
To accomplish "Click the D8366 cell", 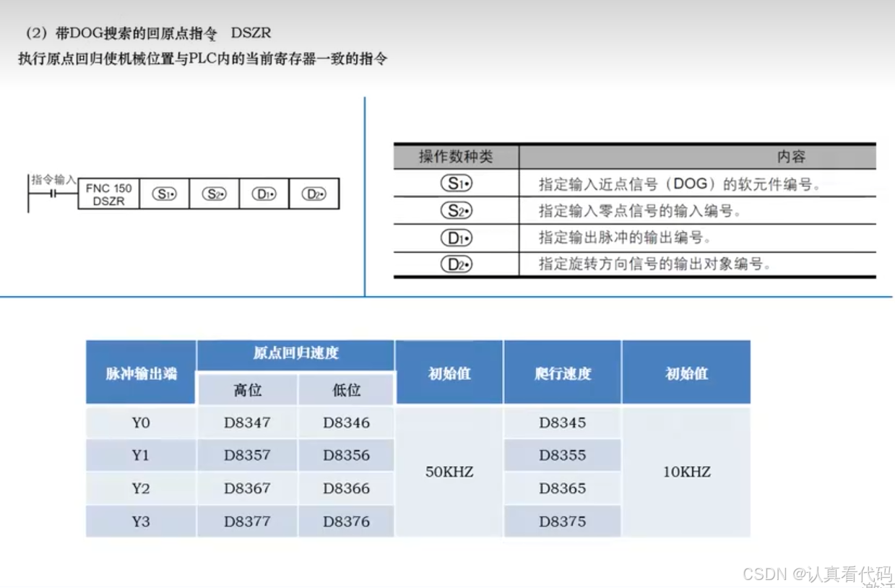I will pyautogui.click(x=346, y=488).
